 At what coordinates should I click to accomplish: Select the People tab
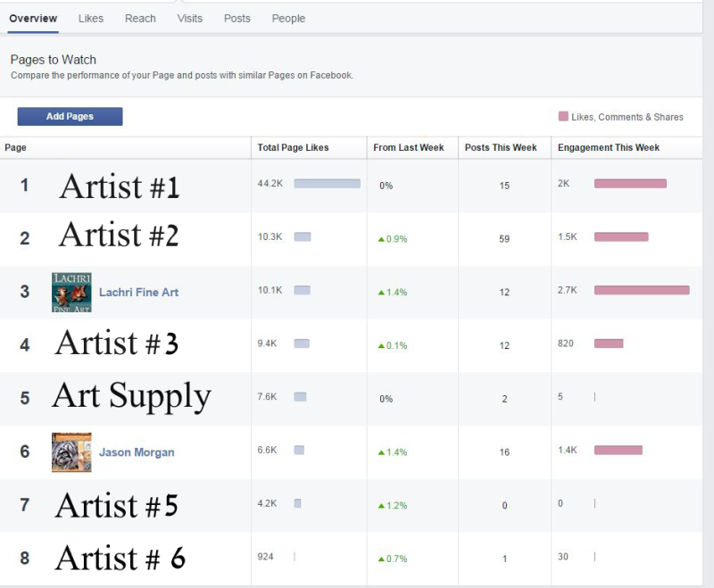(288, 19)
